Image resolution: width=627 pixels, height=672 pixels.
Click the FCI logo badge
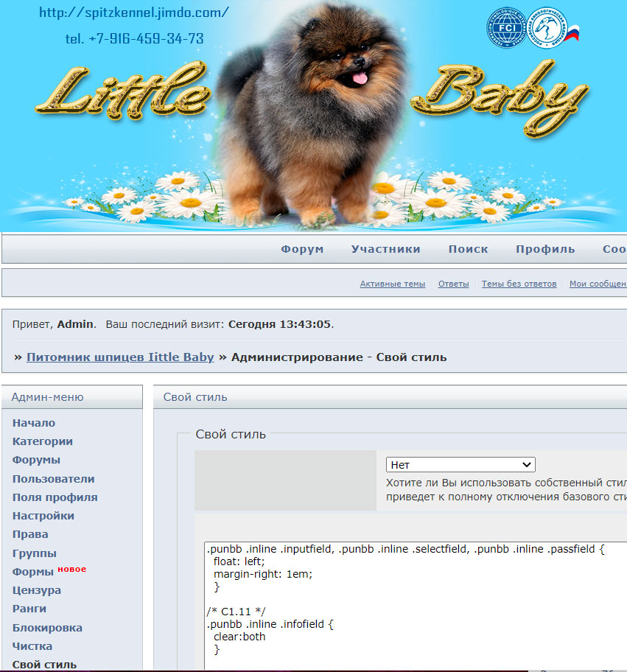pos(506,28)
